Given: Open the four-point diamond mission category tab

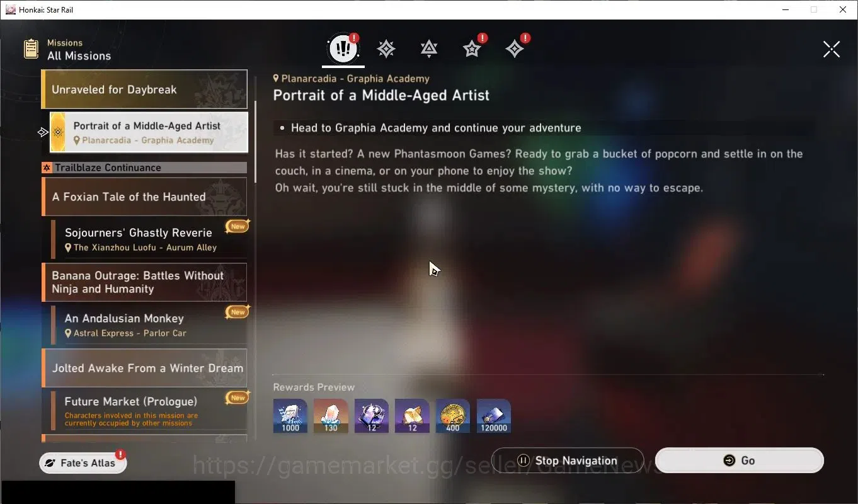Looking at the screenshot, I should click(x=515, y=49).
